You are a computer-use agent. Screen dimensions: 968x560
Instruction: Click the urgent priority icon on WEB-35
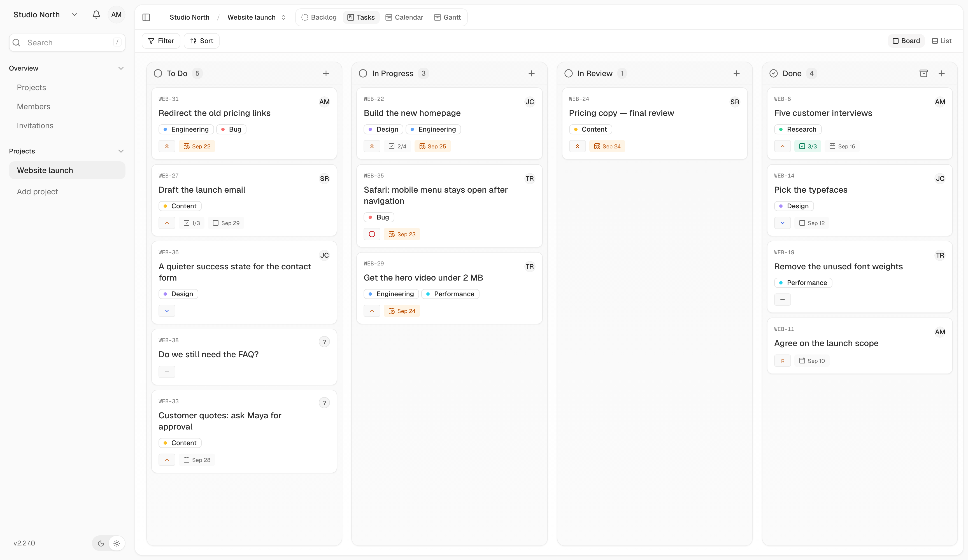click(x=372, y=234)
